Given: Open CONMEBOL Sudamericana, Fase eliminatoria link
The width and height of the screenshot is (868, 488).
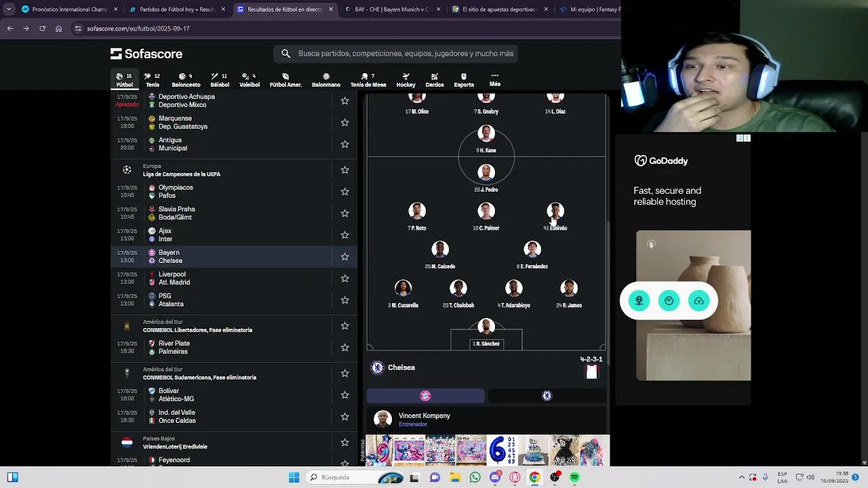Looking at the screenshot, I should point(199,378).
